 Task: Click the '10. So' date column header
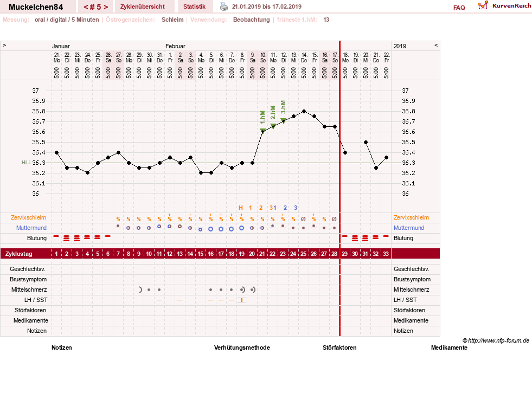263,57
